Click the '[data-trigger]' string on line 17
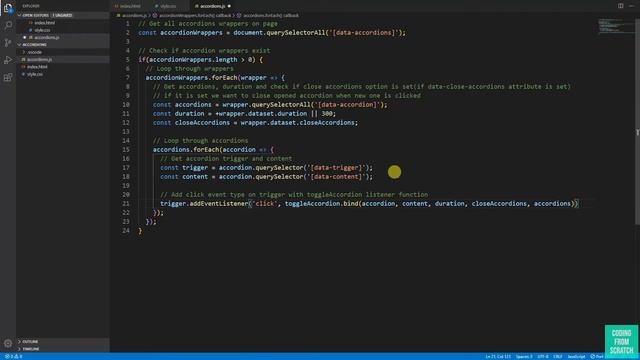 [x=336, y=168]
